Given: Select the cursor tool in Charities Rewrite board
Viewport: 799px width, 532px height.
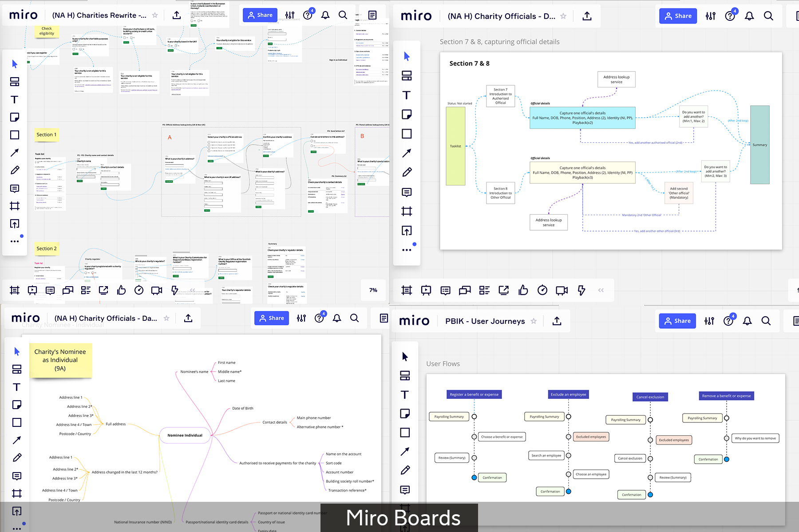Looking at the screenshot, I should pos(15,64).
